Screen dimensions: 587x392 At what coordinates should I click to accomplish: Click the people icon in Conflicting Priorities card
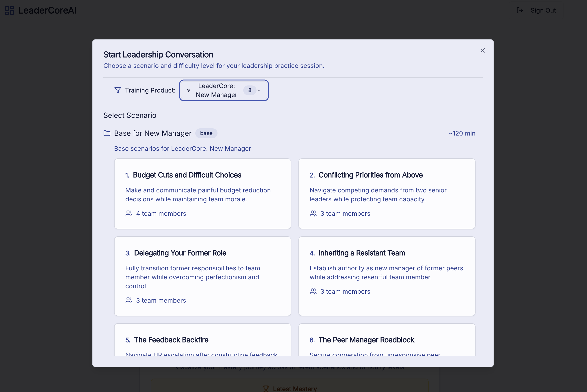313,213
